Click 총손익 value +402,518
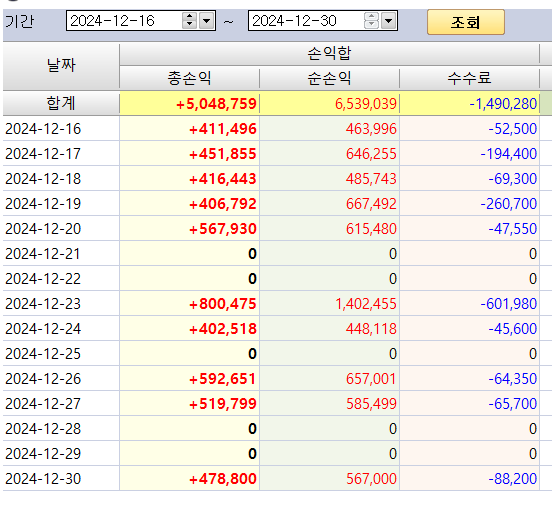The height and width of the screenshot is (510, 552). pos(223,329)
